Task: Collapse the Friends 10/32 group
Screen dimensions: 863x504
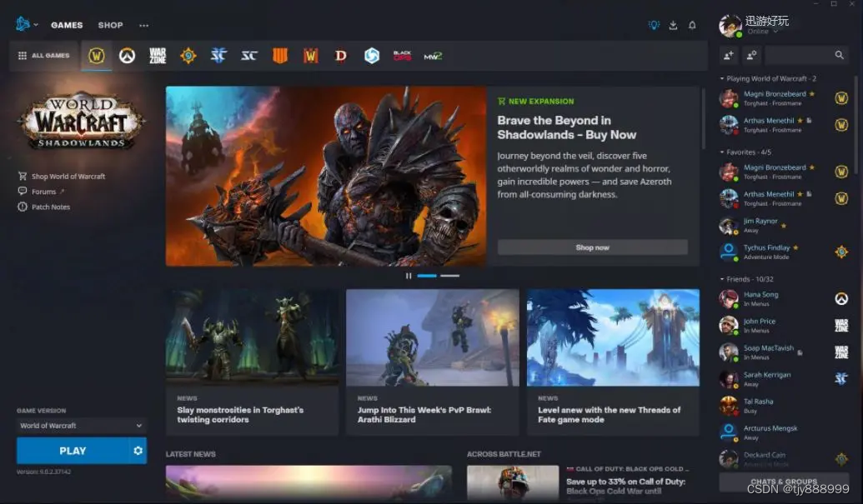Action: tap(747, 279)
